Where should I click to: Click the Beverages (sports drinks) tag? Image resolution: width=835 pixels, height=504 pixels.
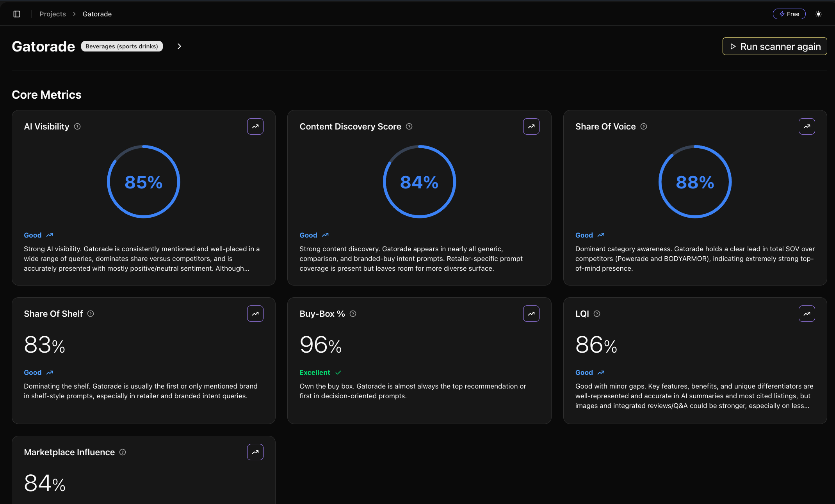click(122, 46)
